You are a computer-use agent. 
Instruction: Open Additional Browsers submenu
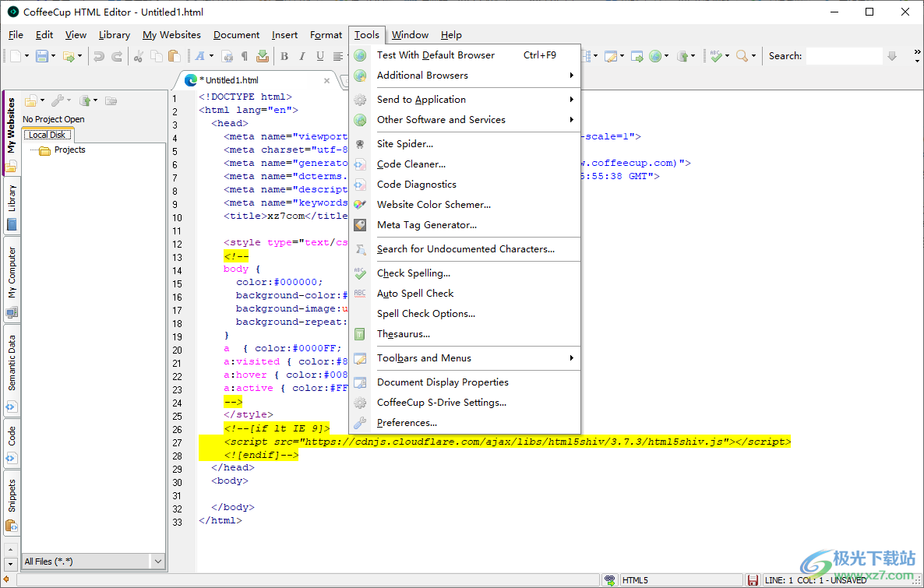click(x=466, y=76)
